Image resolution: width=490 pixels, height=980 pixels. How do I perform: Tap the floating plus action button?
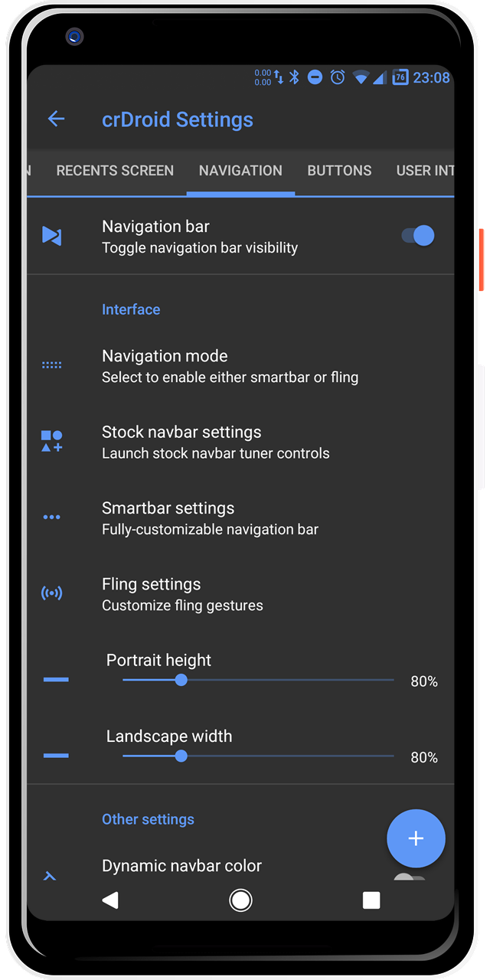[x=416, y=838]
